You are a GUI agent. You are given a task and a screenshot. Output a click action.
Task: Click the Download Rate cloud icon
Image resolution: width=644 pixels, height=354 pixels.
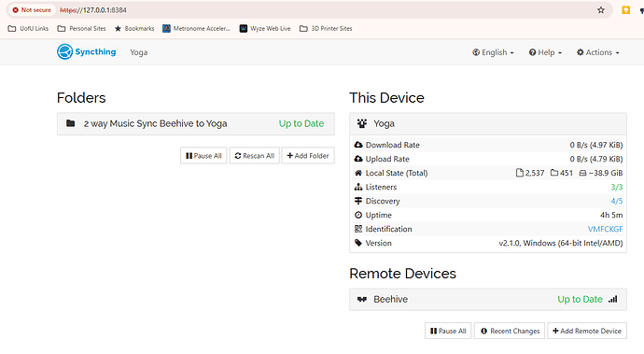tap(358, 145)
